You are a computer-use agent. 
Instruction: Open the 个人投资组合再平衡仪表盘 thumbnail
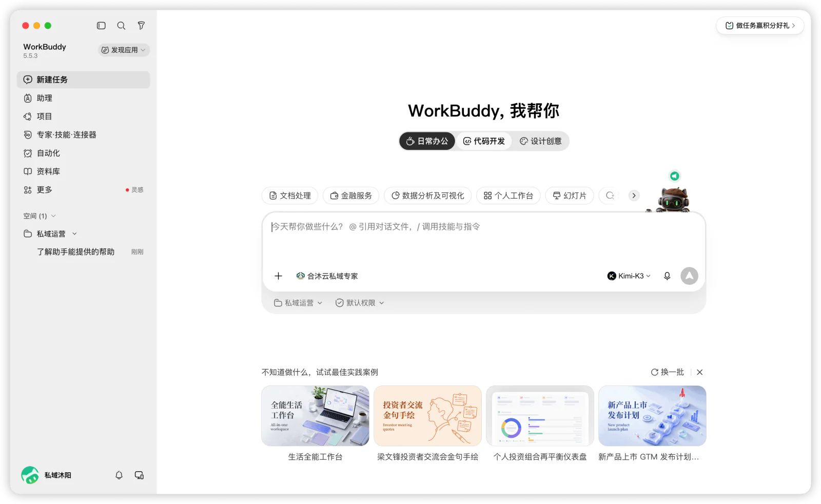click(x=540, y=416)
